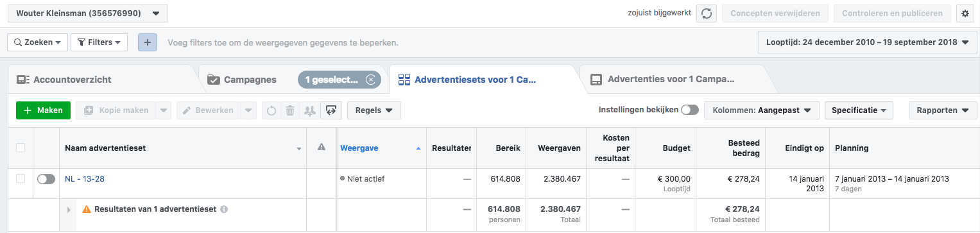980x233 pixels.
Task: Clear the '1 geselecteerd' campaign selection with X
Action: pos(370,80)
